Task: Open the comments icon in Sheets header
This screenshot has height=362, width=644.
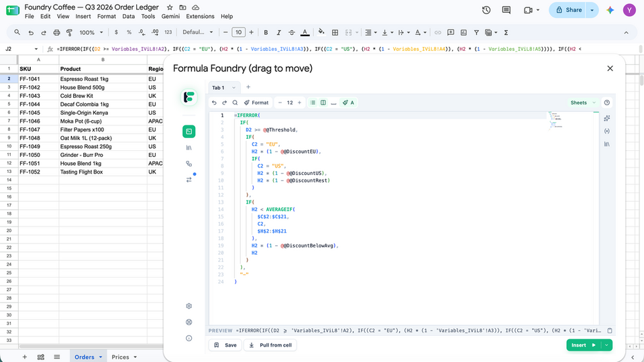Action: (506, 10)
